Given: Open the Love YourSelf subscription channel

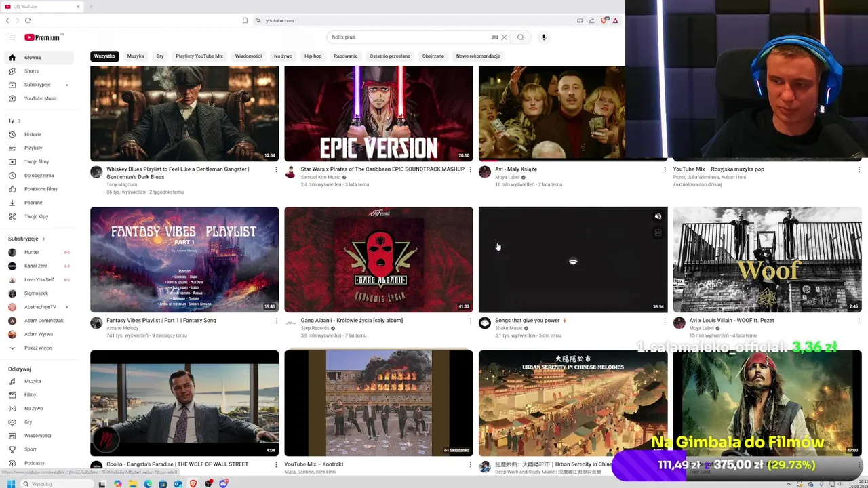Looking at the screenshot, I should click(x=38, y=279).
